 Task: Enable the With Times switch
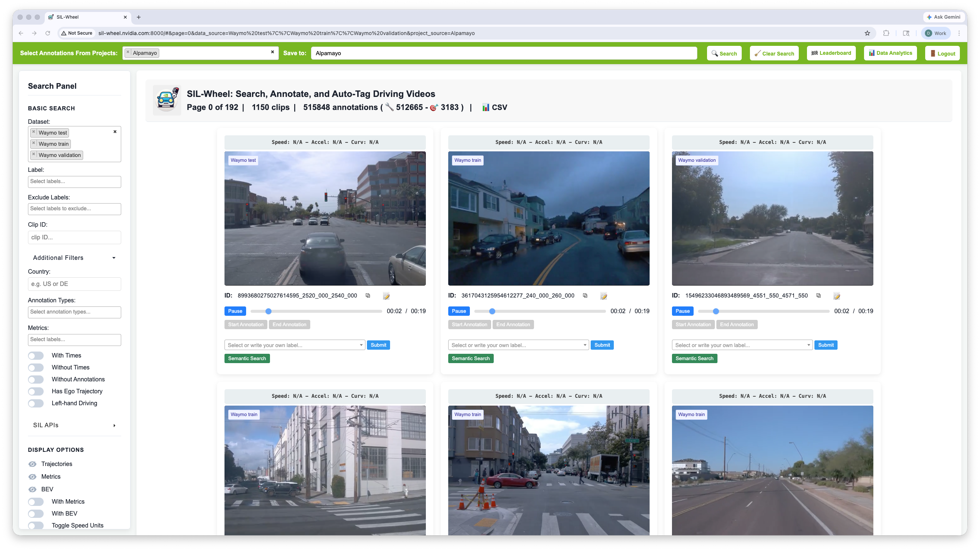point(36,355)
